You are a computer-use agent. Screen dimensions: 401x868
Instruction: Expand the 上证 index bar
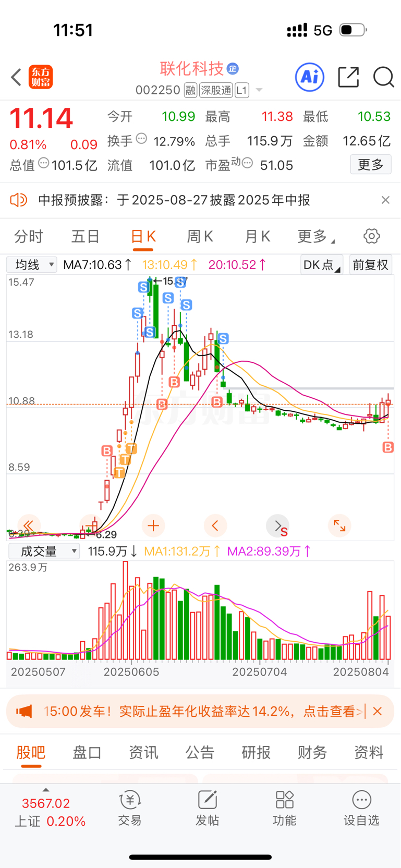50,809
